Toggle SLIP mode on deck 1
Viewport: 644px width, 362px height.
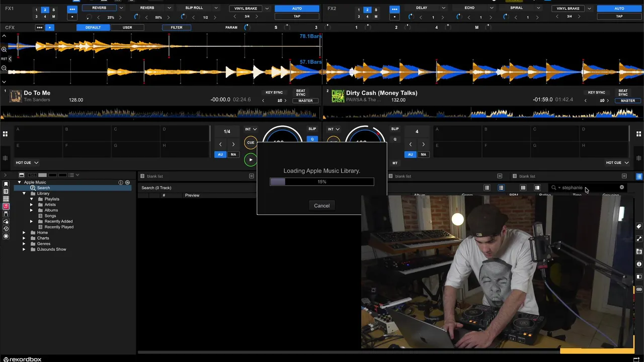point(312,129)
